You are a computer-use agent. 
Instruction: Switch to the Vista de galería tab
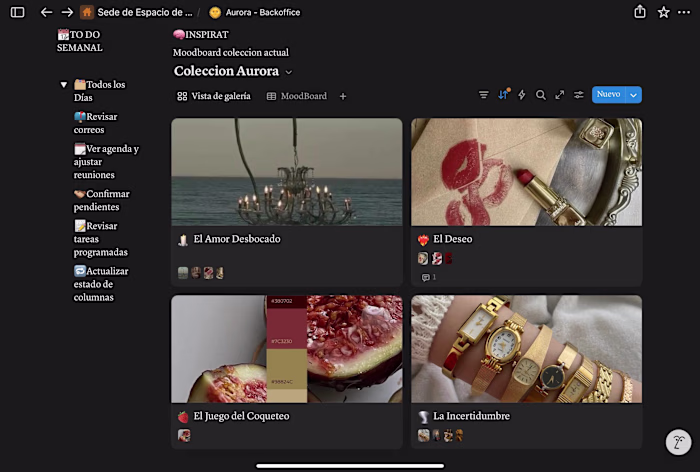214,96
